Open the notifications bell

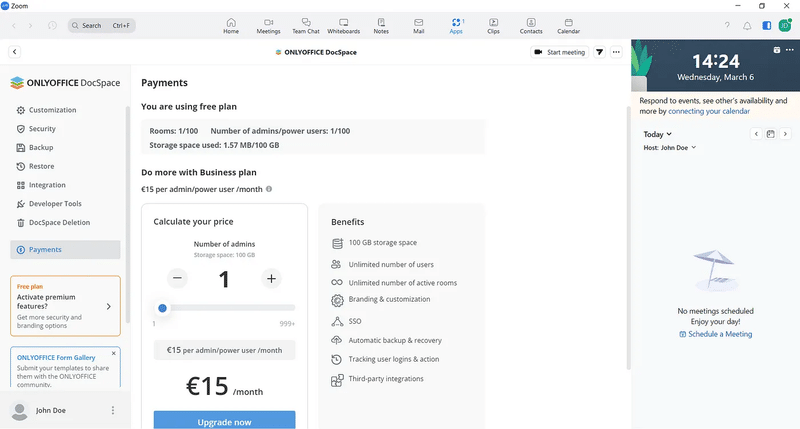pyautogui.click(x=747, y=26)
